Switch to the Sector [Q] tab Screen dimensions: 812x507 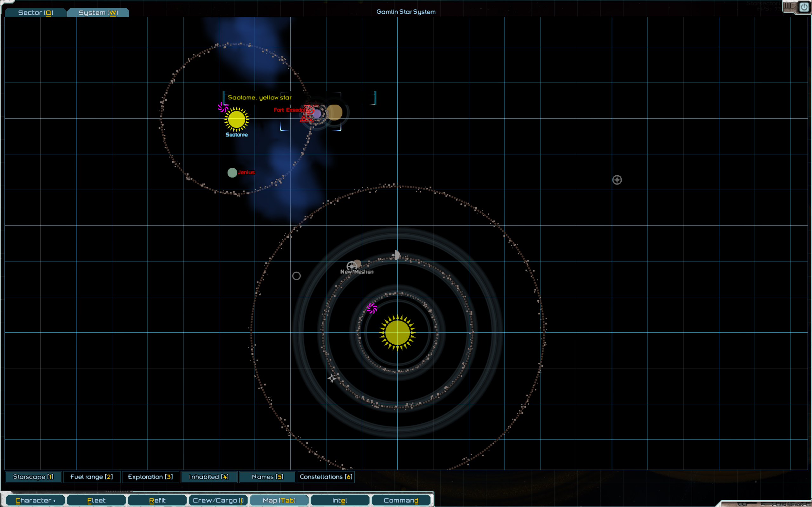tap(35, 13)
